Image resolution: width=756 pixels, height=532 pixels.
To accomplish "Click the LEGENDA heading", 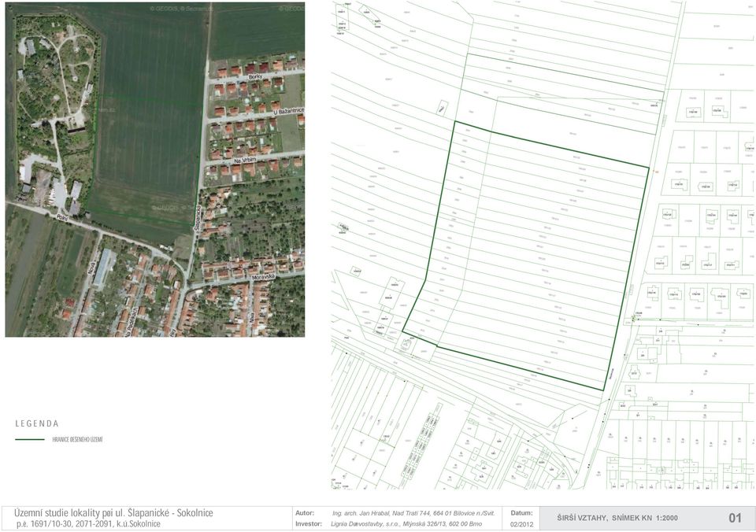I will (37, 423).
